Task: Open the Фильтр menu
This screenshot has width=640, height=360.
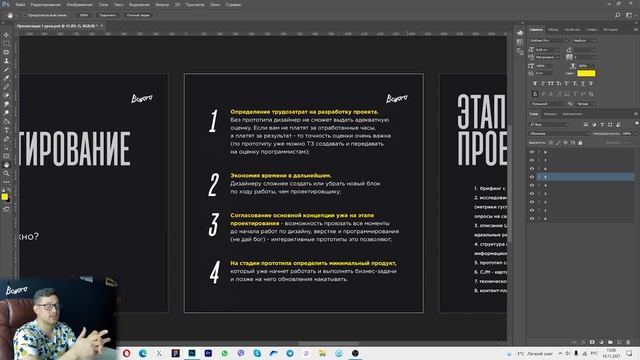Action: point(162,4)
